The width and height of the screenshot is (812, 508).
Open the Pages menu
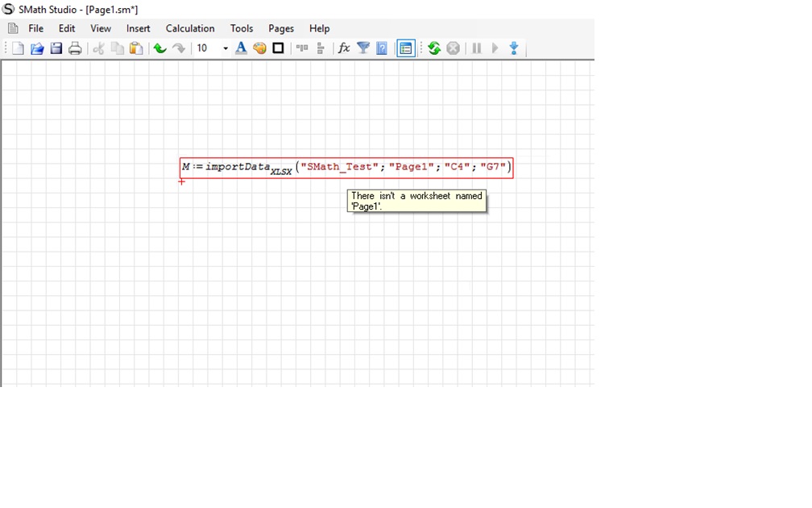(x=281, y=28)
